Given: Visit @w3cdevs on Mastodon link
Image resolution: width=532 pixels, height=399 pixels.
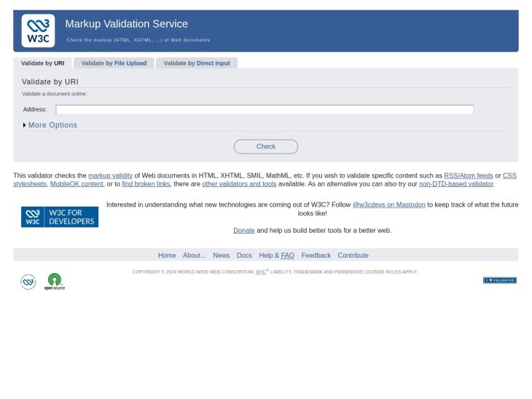Looking at the screenshot, I should tap(389, 205).
